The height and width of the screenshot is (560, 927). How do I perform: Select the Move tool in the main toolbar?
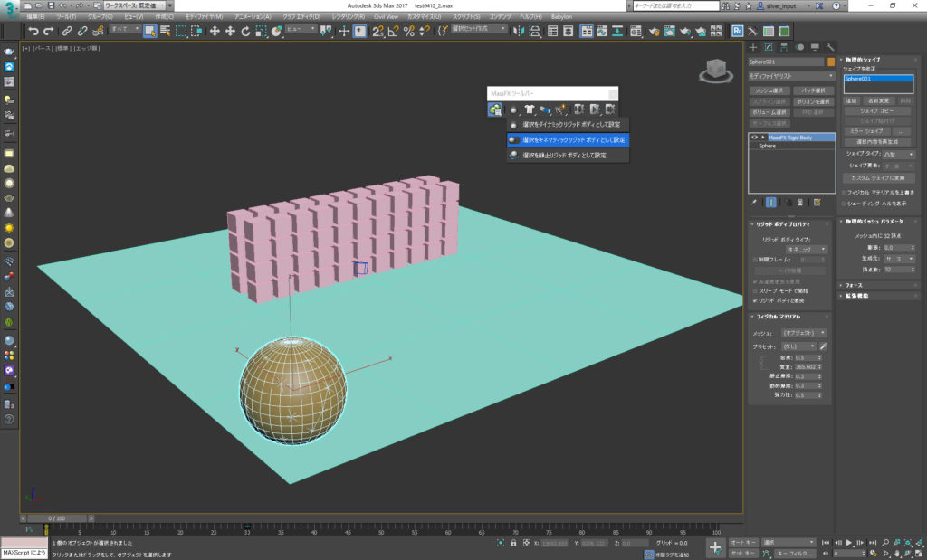pos(215,31)
